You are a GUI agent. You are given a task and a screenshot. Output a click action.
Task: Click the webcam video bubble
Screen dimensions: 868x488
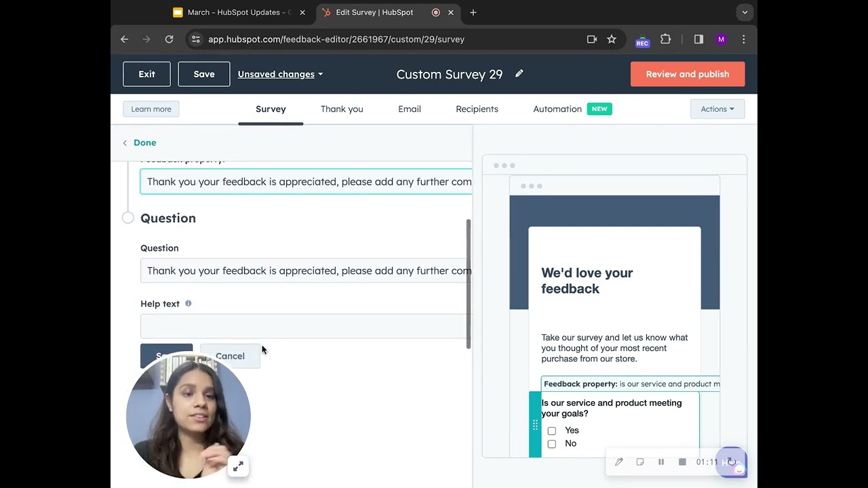click(189, 415)
